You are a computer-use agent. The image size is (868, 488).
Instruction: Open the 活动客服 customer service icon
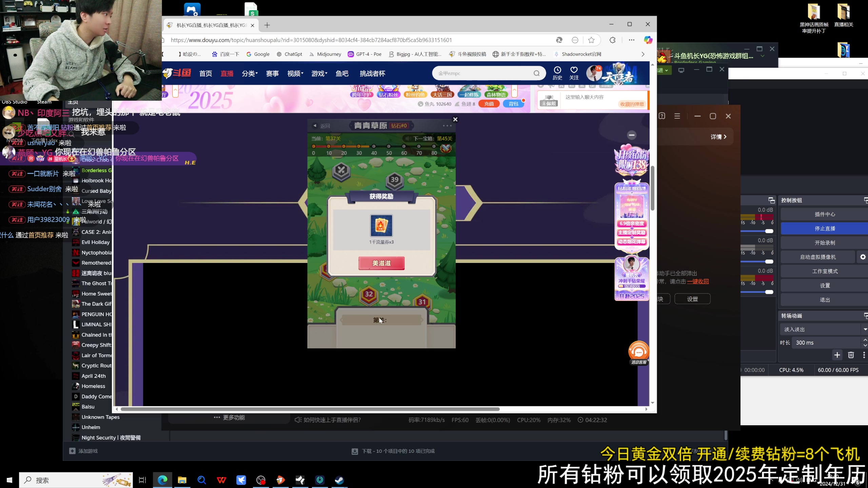point(638,353)
